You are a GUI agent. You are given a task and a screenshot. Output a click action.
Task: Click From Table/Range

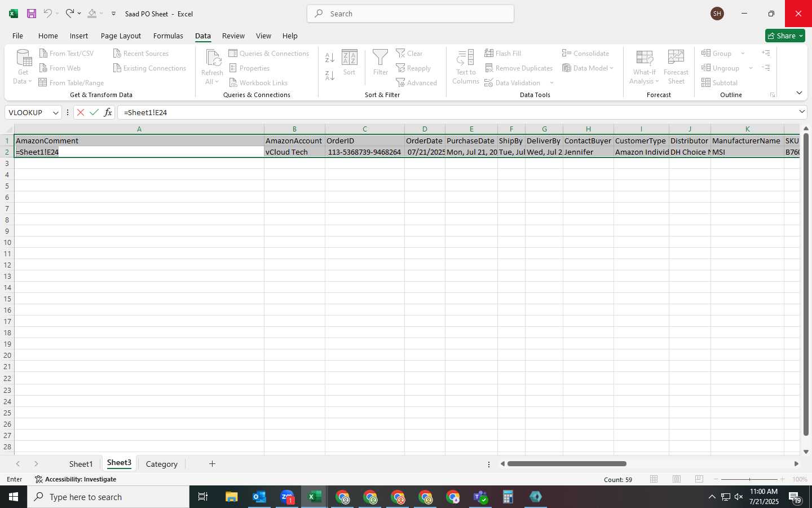coord(71,82)
